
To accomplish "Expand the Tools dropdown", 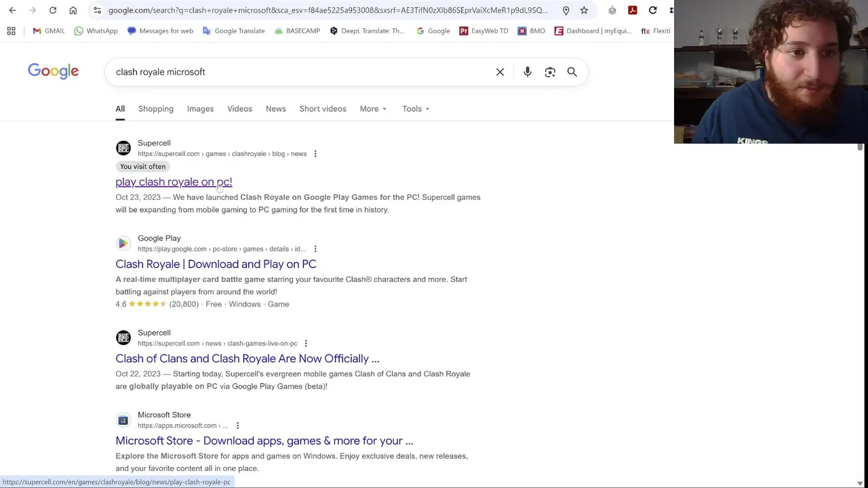I will tap(416, 109).
